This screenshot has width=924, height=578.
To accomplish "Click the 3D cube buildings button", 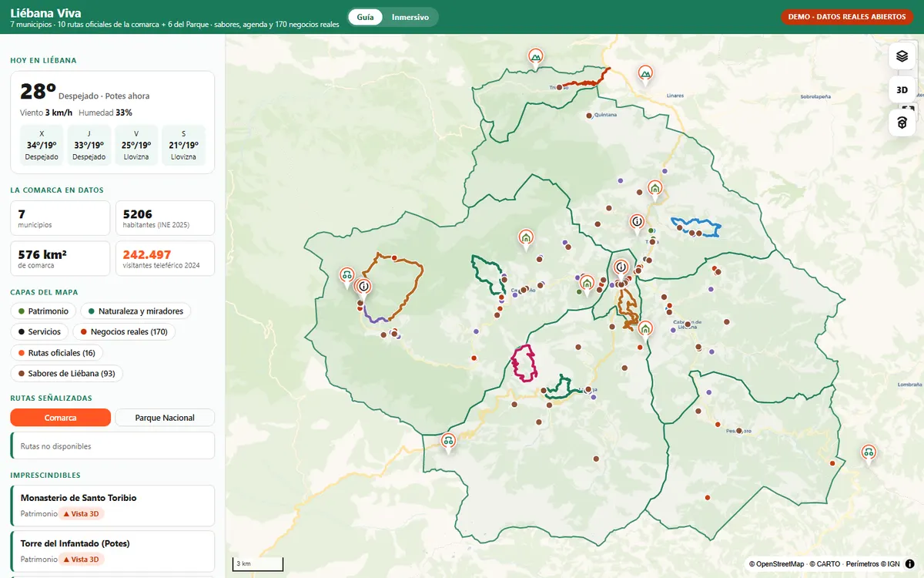I will (902, 123).
